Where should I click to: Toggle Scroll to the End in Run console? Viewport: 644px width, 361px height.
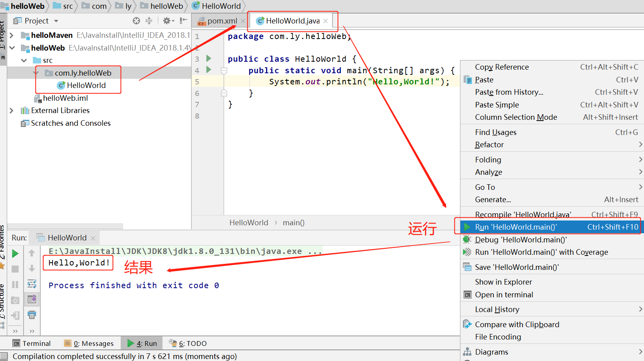pyautogui.click(x=32, y=299)
